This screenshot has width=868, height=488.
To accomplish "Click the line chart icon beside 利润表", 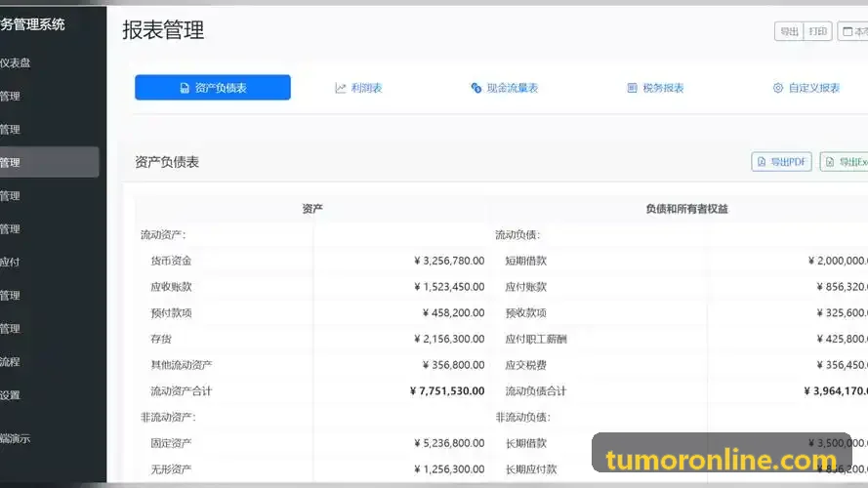I will pyautogui.click(x=341, y=88).
